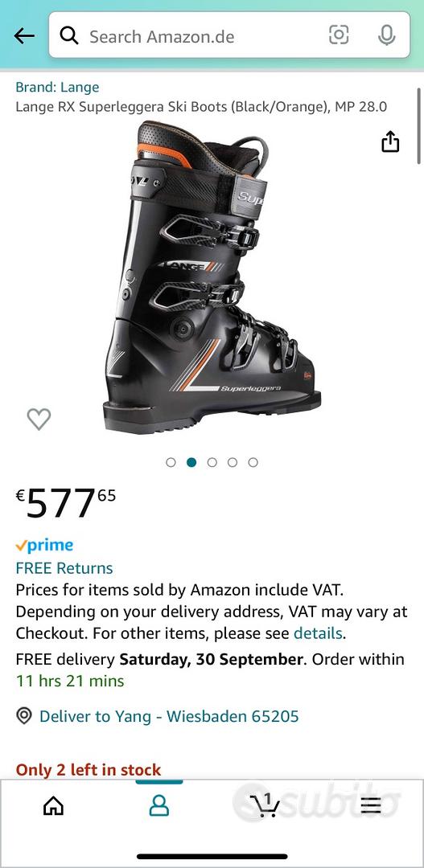Select fourth image carousel dot
Image resolution: width=424 pixels, height=868 pixels.
pyautogui.click(x=233, y=462)
